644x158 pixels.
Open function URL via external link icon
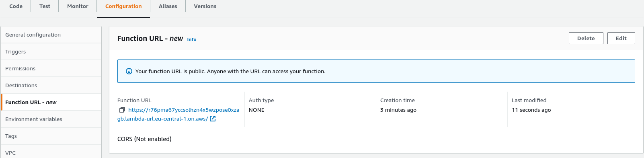213,119
